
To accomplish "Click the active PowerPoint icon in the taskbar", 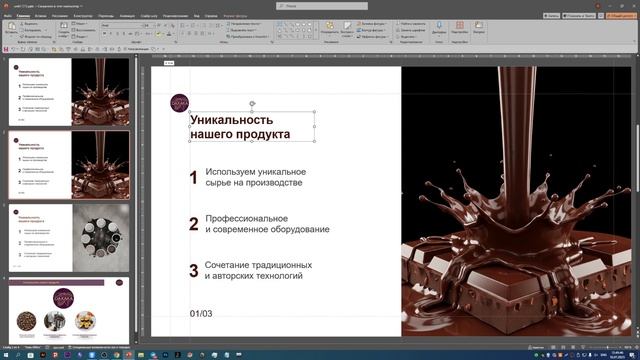I will (x=129, y=356).
